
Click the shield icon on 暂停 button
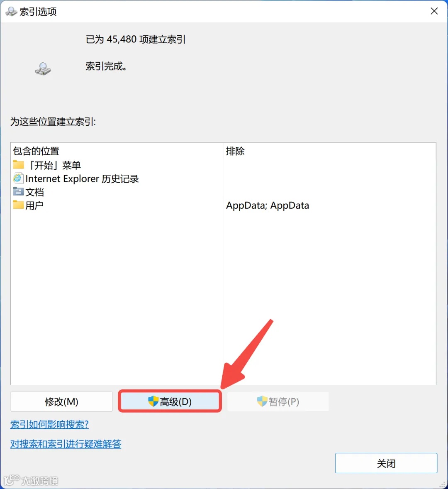tap(262, 401)
